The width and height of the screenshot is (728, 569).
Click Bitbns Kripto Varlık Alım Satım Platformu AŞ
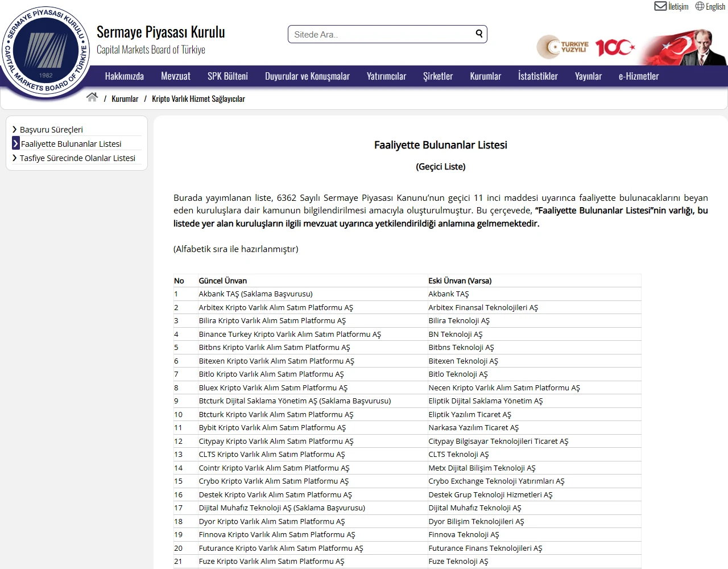point(275,348)
